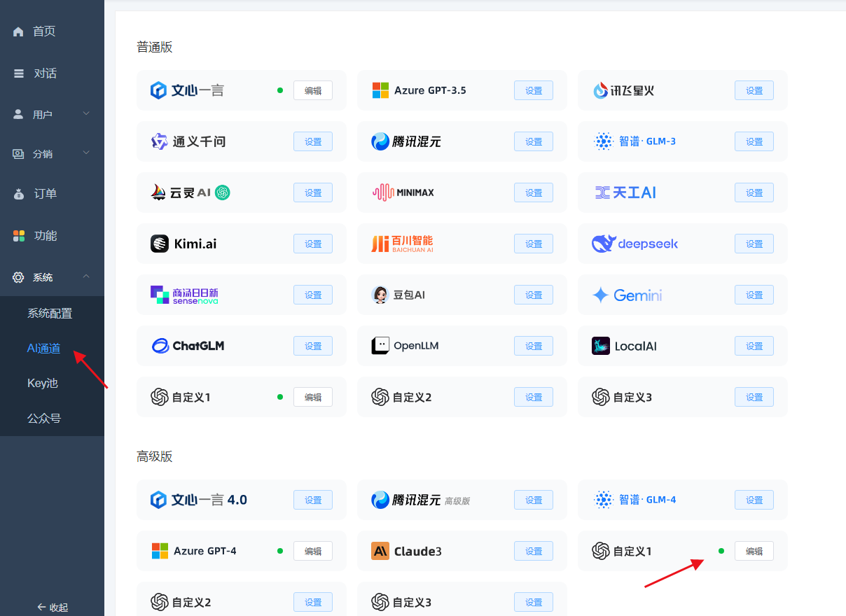Viewport: 846px width, 616px height.
Task: Click the 高级版 section heading
Action: [x=155, y=457]
